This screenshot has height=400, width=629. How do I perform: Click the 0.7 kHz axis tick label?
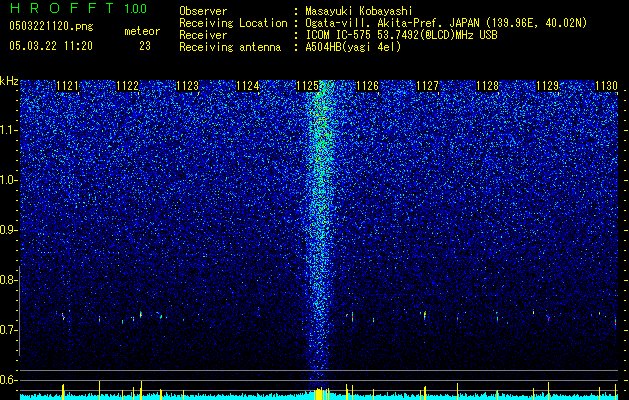(x=7, y=330)
